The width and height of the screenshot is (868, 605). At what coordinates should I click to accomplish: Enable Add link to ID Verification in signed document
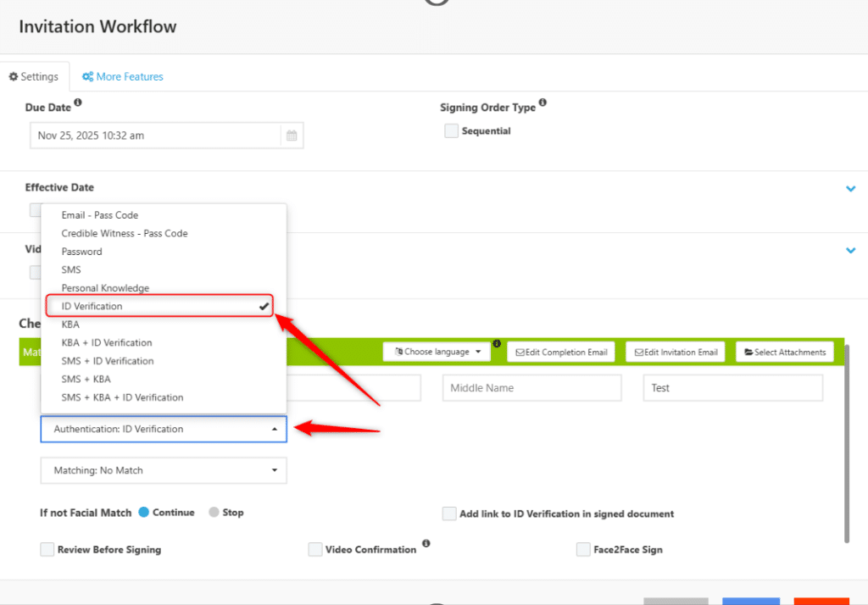449,513
